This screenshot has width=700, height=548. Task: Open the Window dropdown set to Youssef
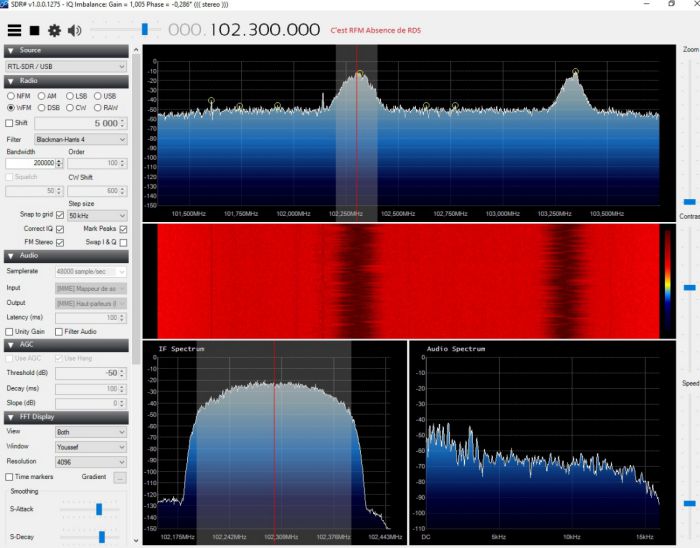91,447
